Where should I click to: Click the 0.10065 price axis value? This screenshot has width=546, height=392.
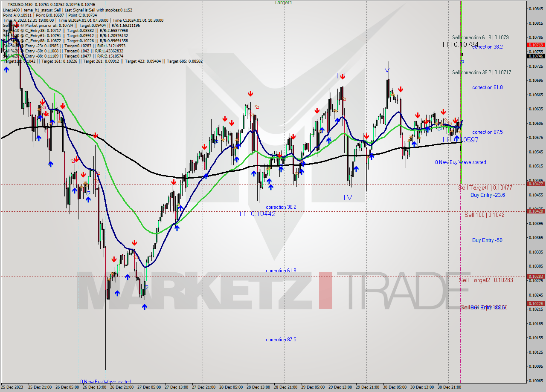point(536,381)
